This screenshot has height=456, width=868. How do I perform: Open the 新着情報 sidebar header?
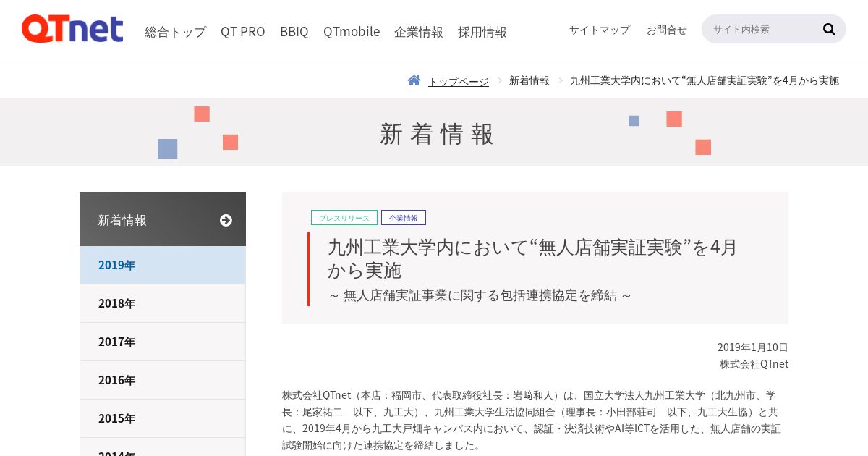[x=163, y=219]
